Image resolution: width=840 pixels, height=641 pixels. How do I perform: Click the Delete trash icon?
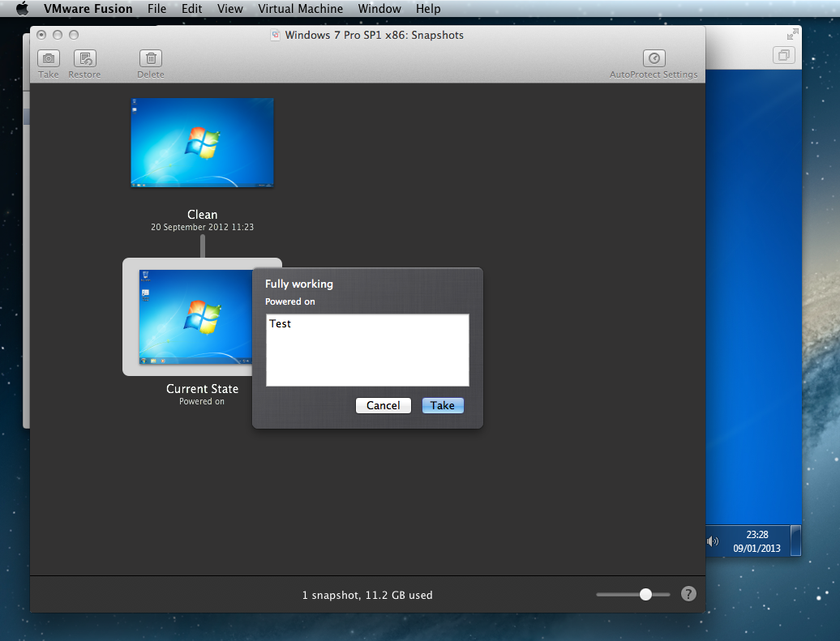coord(150,59)
